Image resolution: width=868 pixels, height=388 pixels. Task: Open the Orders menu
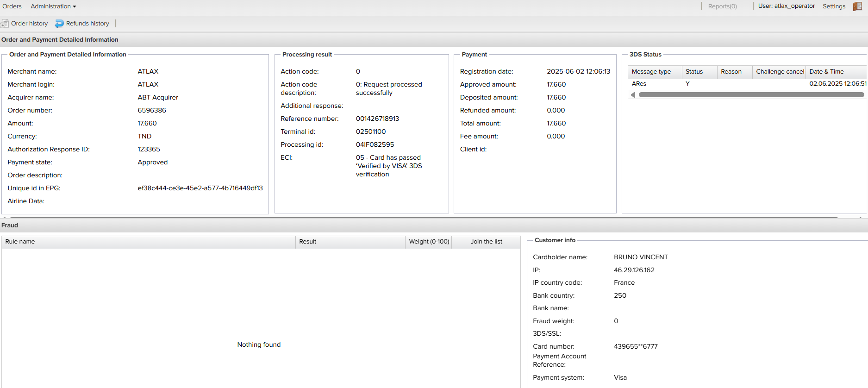click(x=12, y=6)
